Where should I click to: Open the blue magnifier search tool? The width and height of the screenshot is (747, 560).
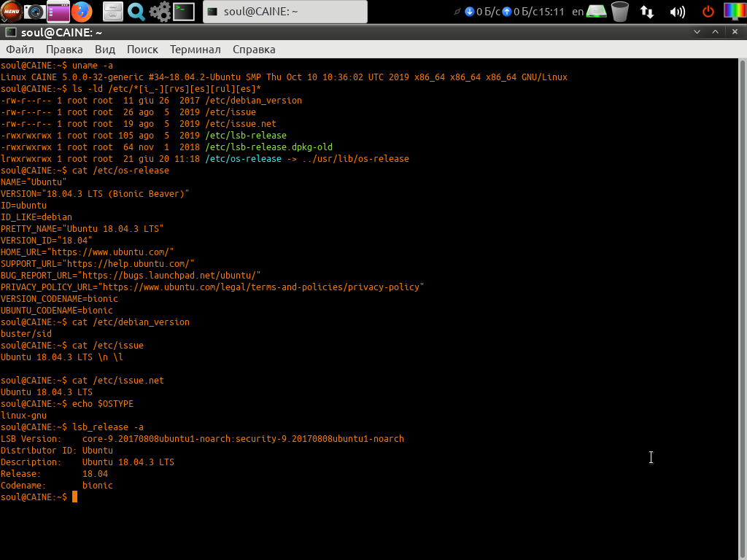pyautogui.click(x=136, y=12)
